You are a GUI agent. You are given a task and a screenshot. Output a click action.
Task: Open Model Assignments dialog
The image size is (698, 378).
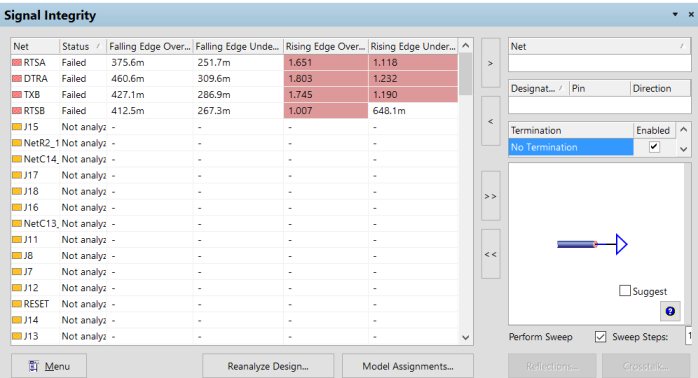click(408, 366)
